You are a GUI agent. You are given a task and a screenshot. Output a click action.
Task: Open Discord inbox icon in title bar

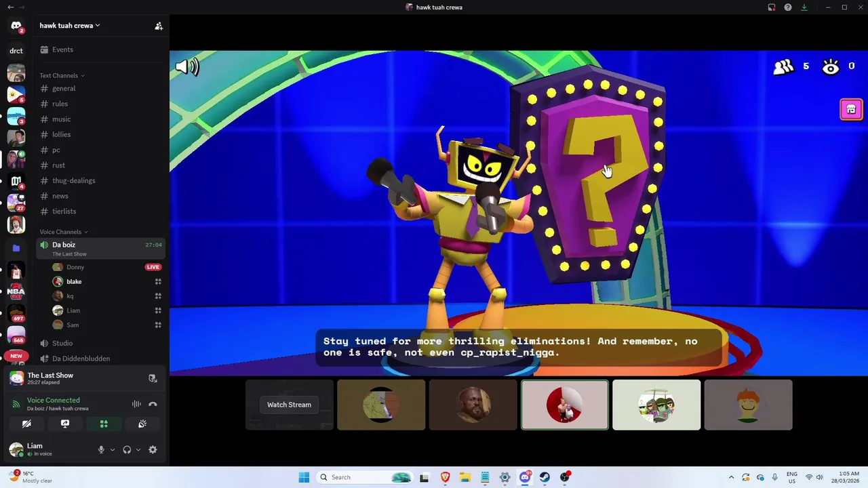tap(772, 7)
